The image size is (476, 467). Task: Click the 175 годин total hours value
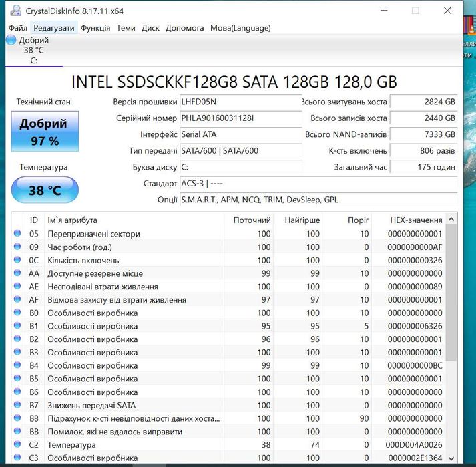(x=423, y=167)
